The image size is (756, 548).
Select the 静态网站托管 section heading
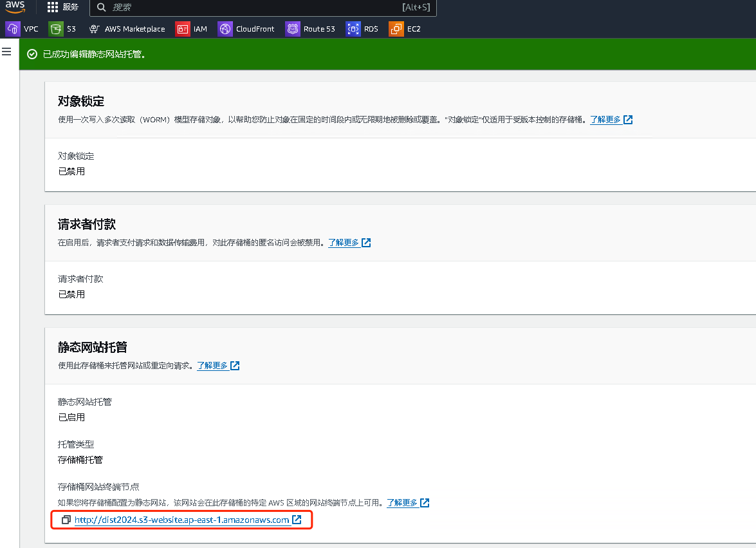point(93,347)
